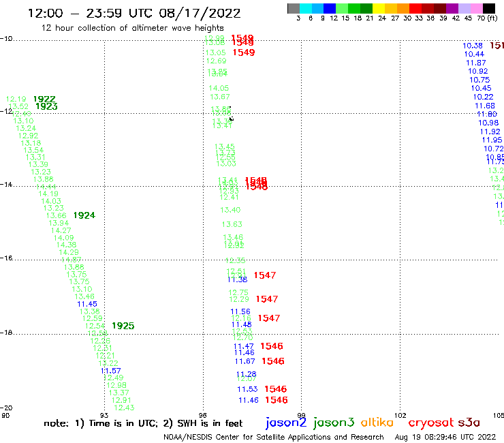Click the wave height value '13.45'
Screen dimensions: 504x443
225,147
